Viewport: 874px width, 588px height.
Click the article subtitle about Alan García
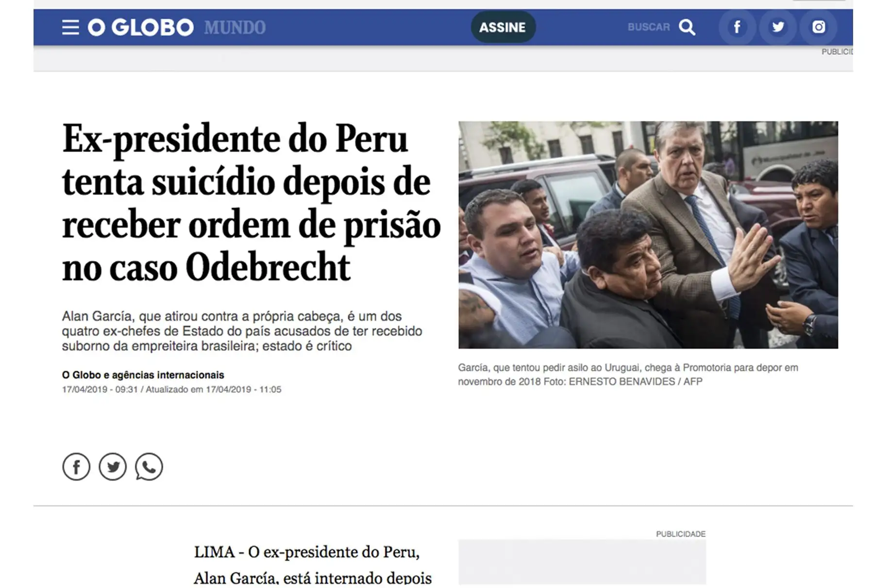[242, 331]
